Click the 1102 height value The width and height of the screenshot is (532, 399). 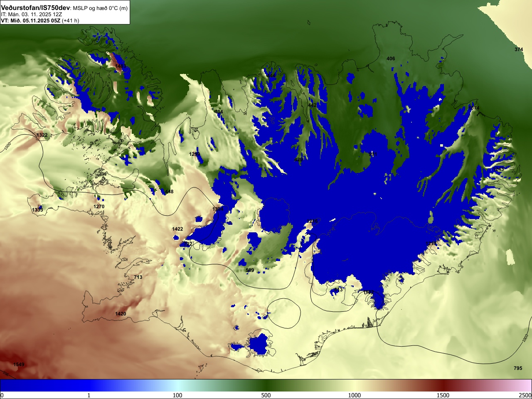pyautogui.click(x=369, y=293)
